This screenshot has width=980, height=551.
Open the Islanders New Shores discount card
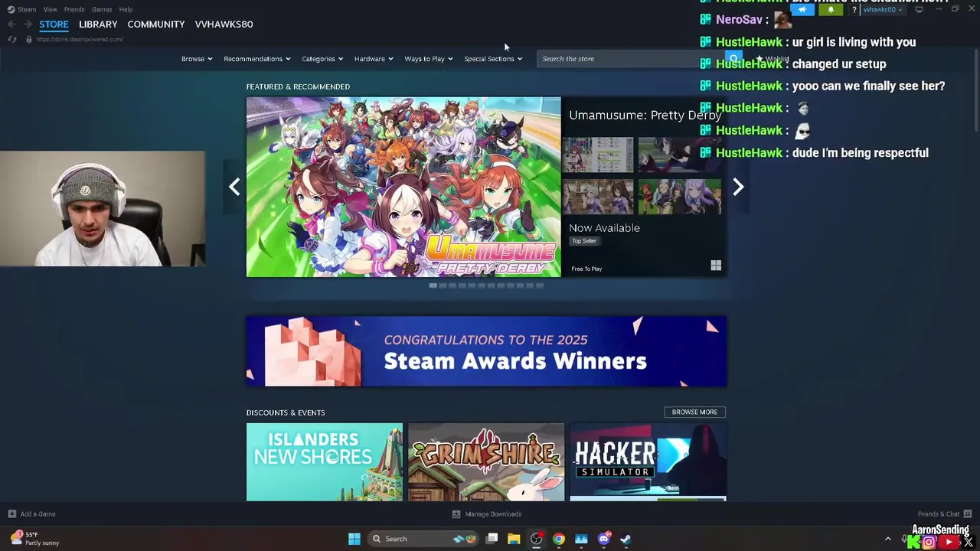(x=325, y=462)
